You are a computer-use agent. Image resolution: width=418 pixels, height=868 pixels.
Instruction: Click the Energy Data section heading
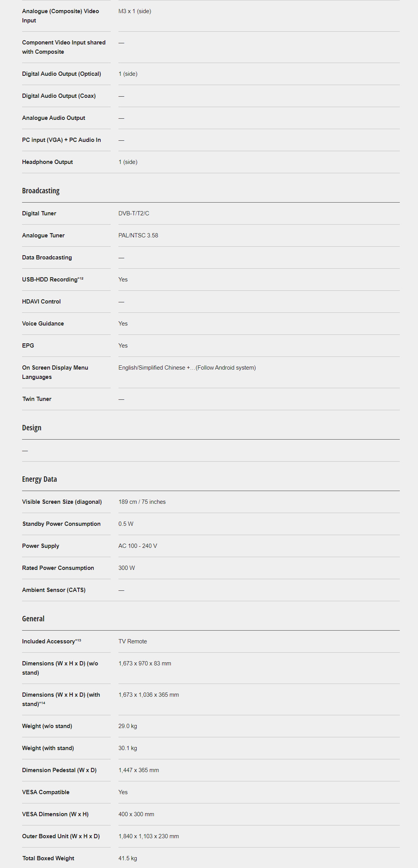click(39, 479)
